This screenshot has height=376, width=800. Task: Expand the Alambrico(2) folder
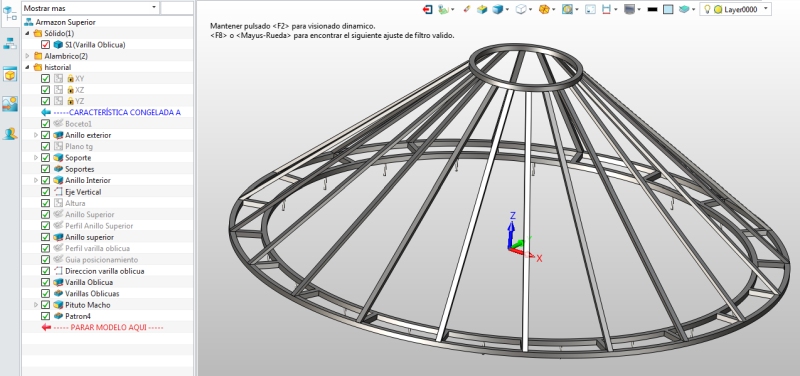28,56
